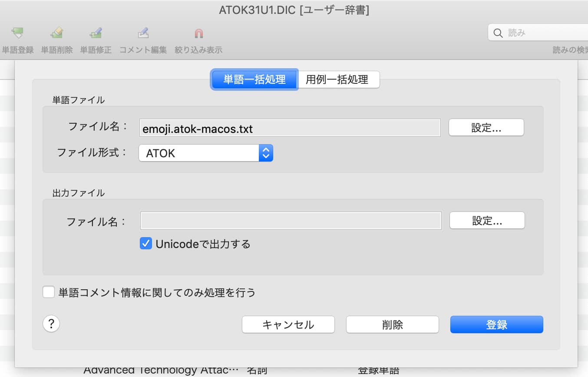Click the キャンセル button
Viewport: 588px width, 377px height.
click(x=288, y=324)
